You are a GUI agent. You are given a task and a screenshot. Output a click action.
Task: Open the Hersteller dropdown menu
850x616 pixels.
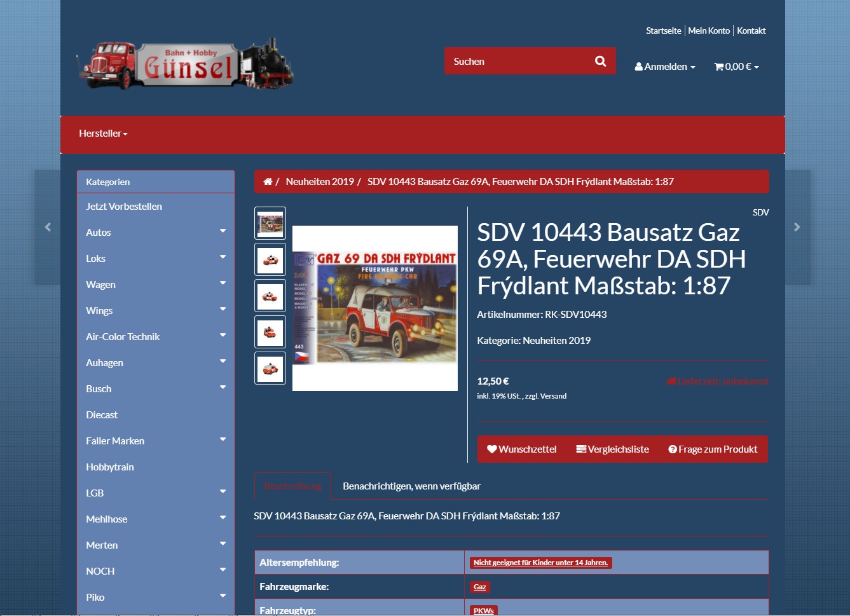(103, 133)
